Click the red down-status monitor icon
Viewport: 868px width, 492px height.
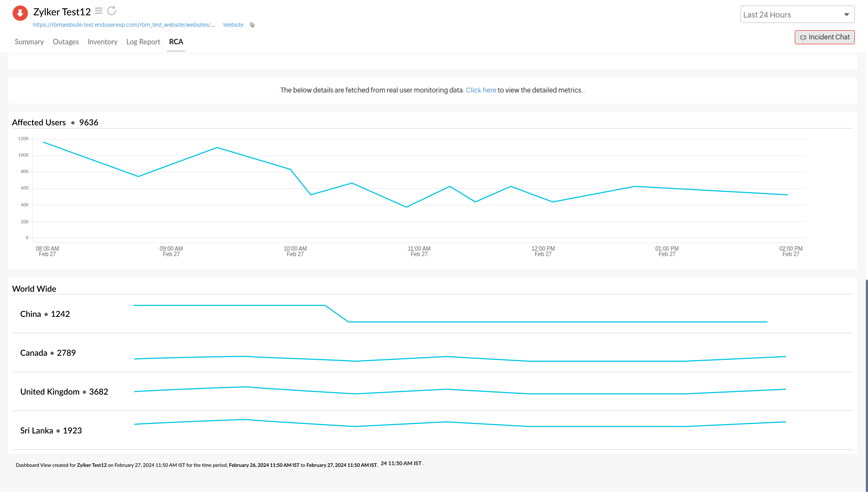coord(20,13)
